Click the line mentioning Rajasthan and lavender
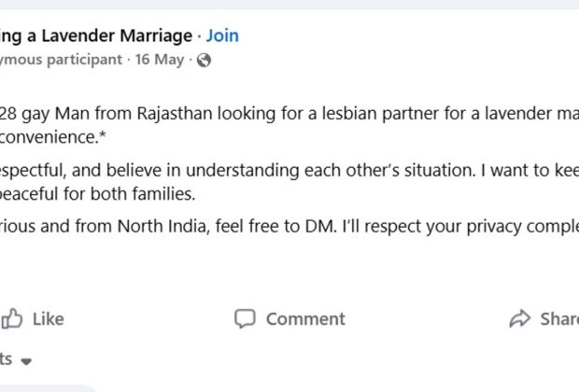 pos(289,114)
